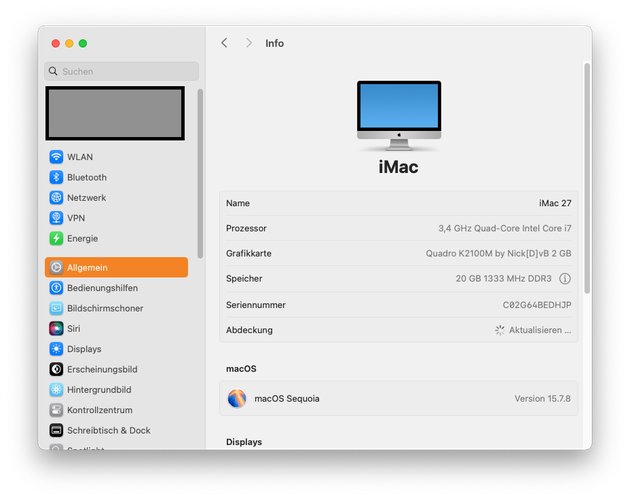Image resolution: width=630 pixels, height=500 pixels.
Task: Click the info icon next to Speicher
Action: [x=565, y=279]
